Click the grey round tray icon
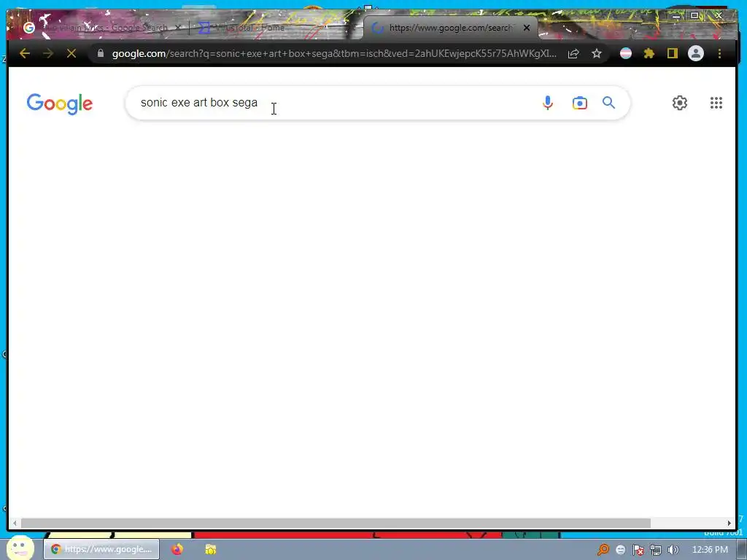 pos(620,550)
